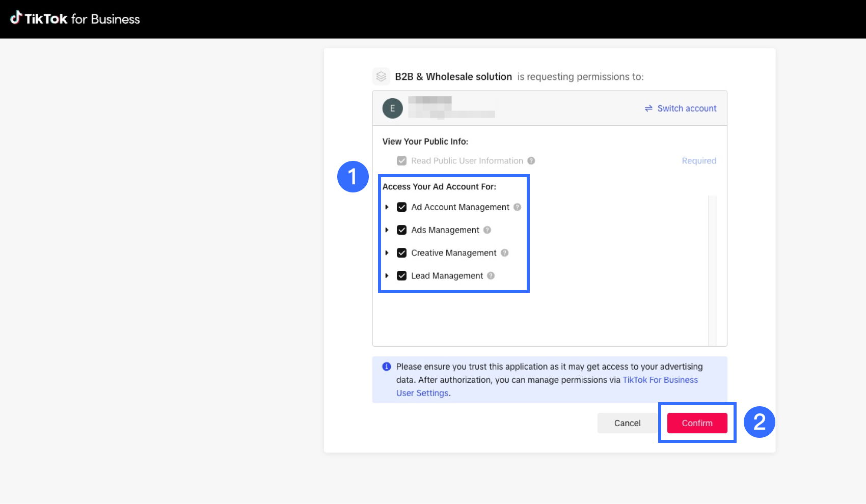The image size is (866, 504).
Task: Click the 'Lead Management' label
Action: tap(447, 276)
